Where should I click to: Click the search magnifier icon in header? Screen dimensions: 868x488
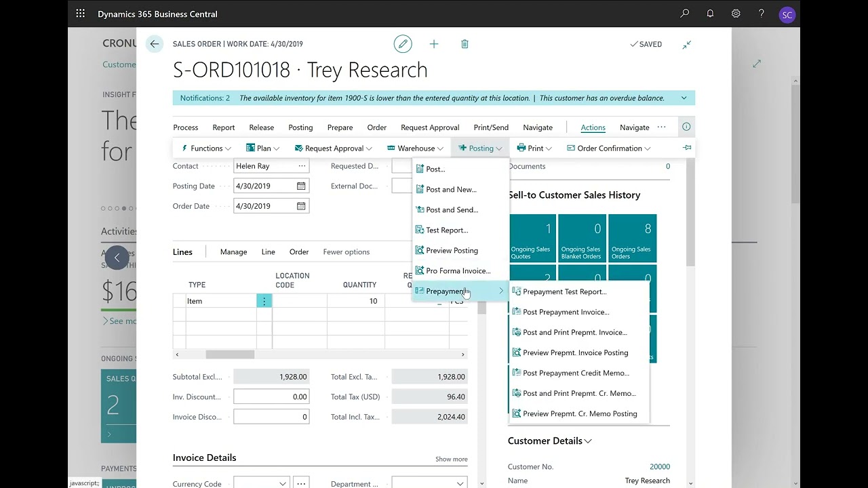point(685,14)
